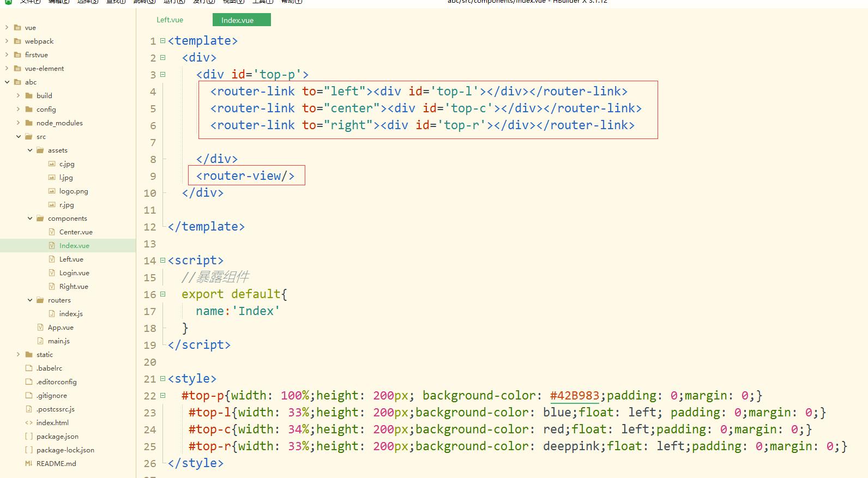Click the l.jpg image file icon
Viewport: 868px width, 478px height.
click(52, 177)
